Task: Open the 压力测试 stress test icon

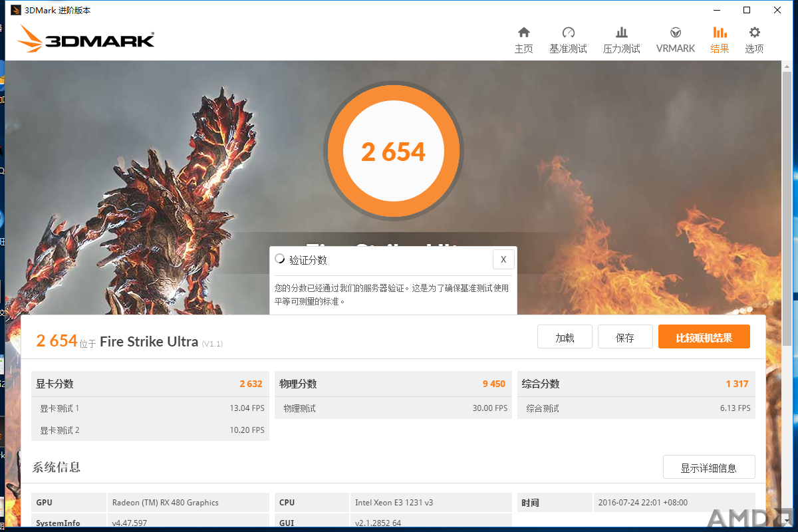Action: click(x=622, y=33)
